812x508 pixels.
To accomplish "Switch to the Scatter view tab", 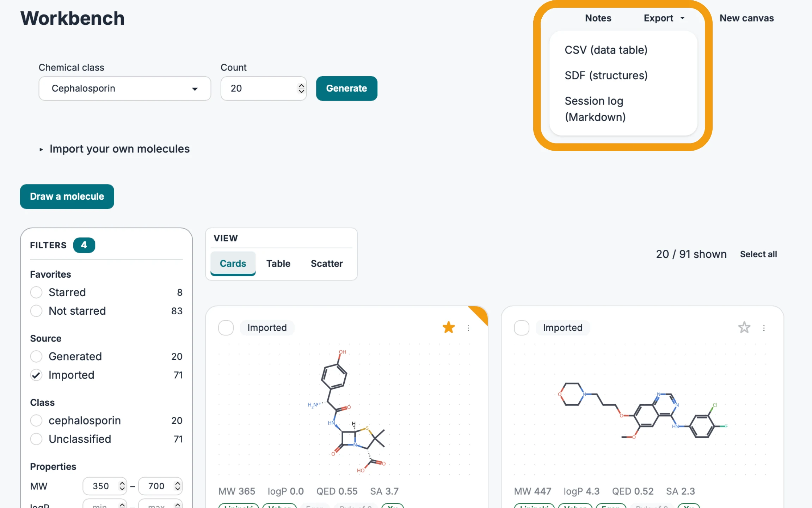I will click(x=327, y=264).
